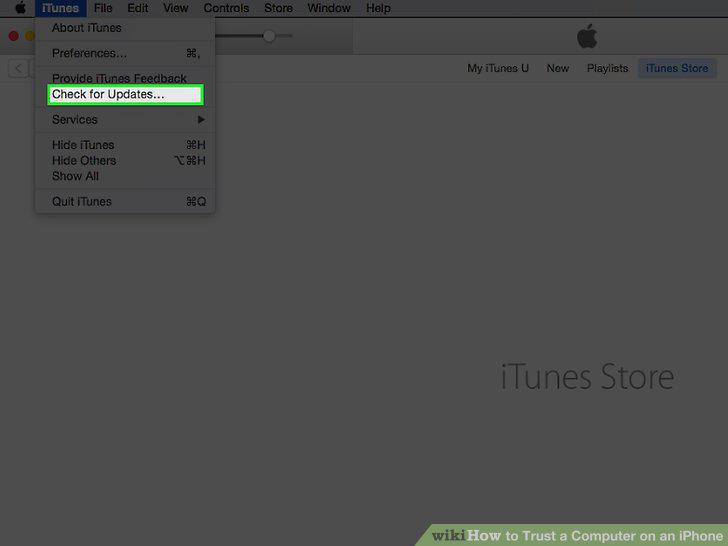
Task: Click the Apple logo in the display area
Action: pos(587,36)
